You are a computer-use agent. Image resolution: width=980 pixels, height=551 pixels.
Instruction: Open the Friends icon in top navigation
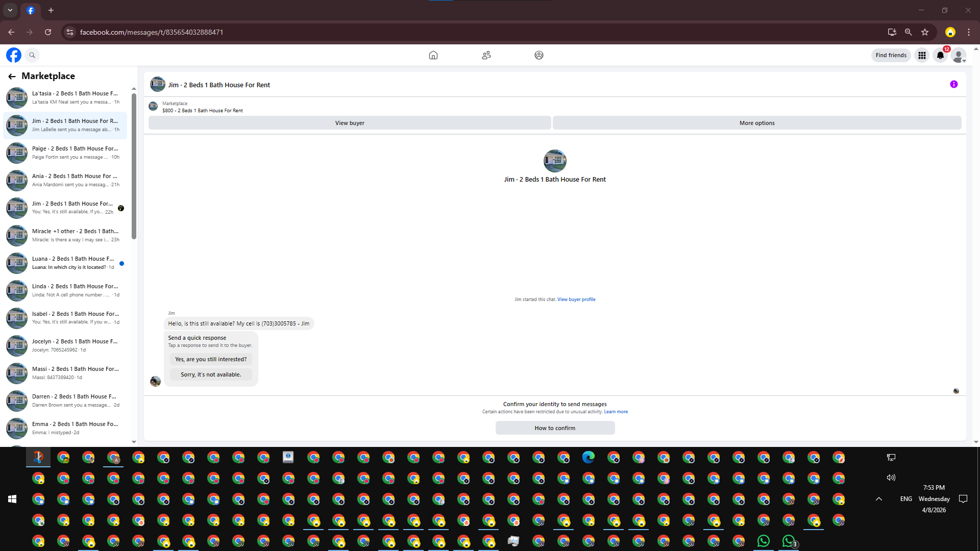pyautogui.click(x=486, y=55)
